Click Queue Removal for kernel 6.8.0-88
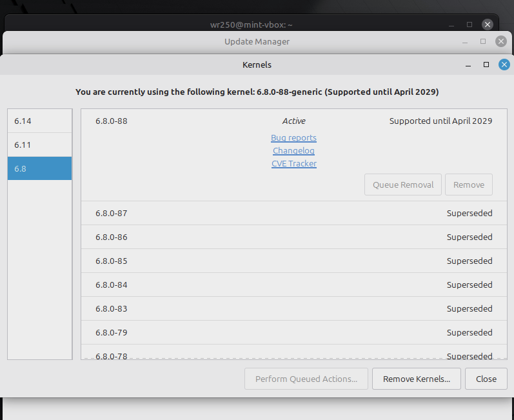Viewport: 514px width, 420px height. 403,185
